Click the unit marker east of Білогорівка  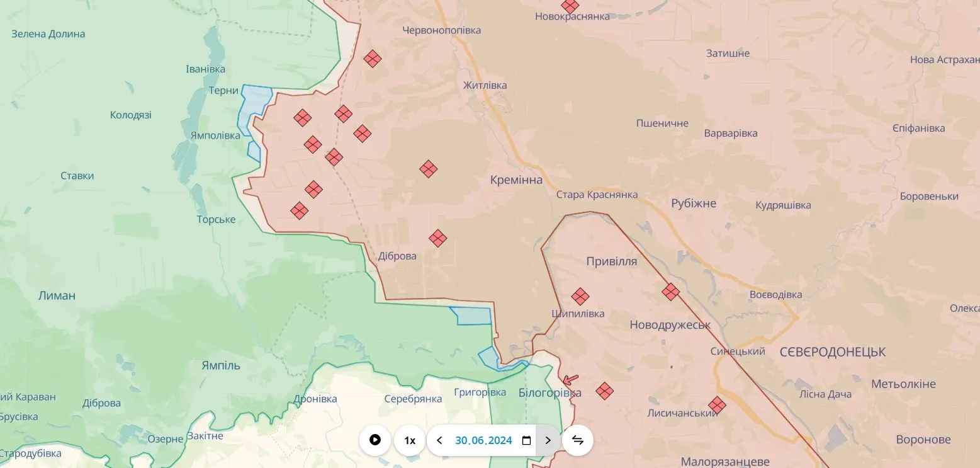(604, 391)
